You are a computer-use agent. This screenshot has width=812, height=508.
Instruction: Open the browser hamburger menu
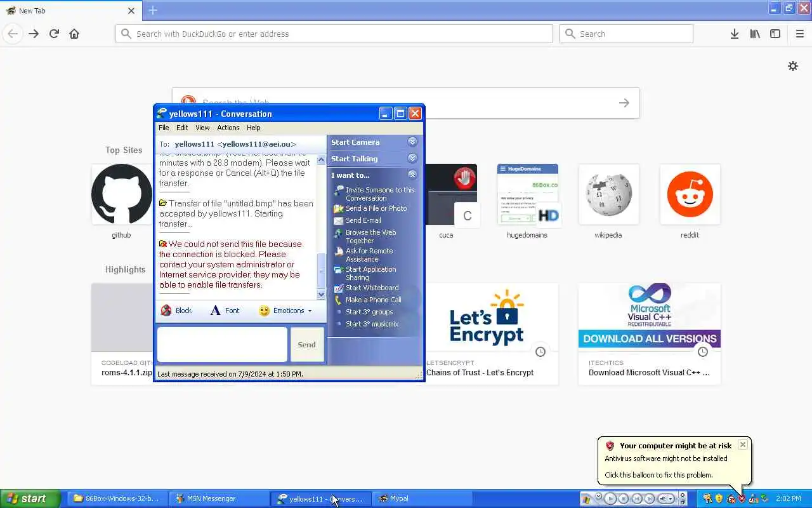(799, 34)
